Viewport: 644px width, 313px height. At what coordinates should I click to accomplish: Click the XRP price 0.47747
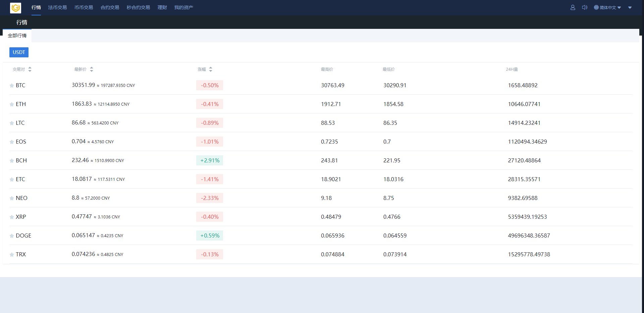pos(82,216)
